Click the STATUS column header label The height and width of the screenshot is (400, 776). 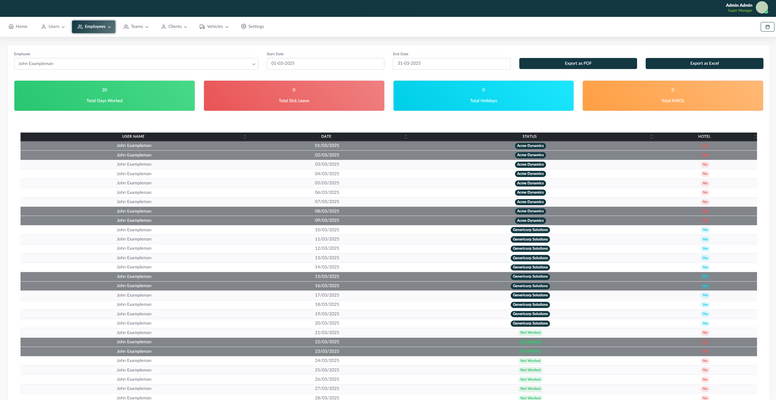(530, 137)
